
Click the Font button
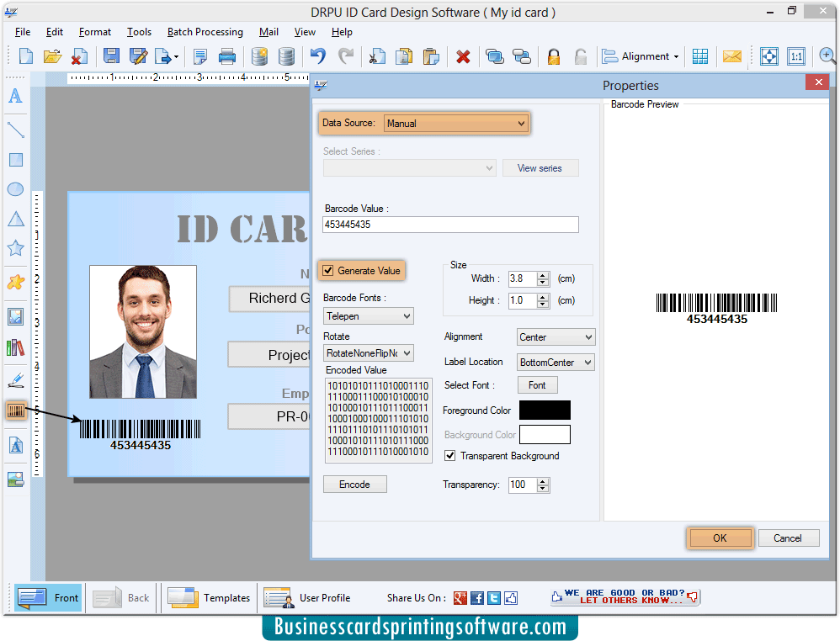[537, 385]
